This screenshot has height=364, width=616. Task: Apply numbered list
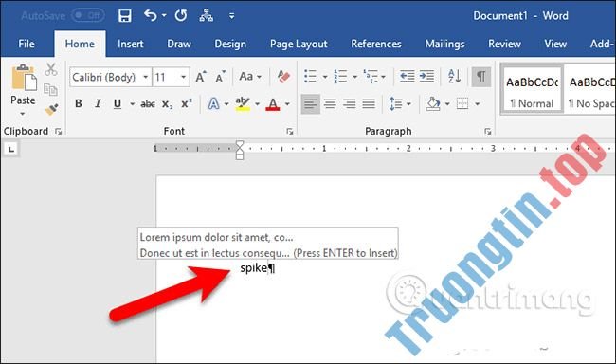(340, 76)
